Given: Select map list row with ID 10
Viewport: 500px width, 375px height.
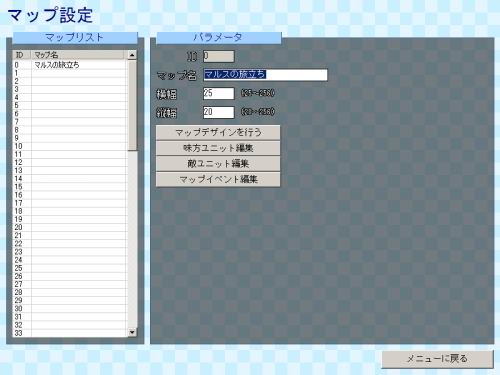Looking at the screenshot, I should [70, 146].
